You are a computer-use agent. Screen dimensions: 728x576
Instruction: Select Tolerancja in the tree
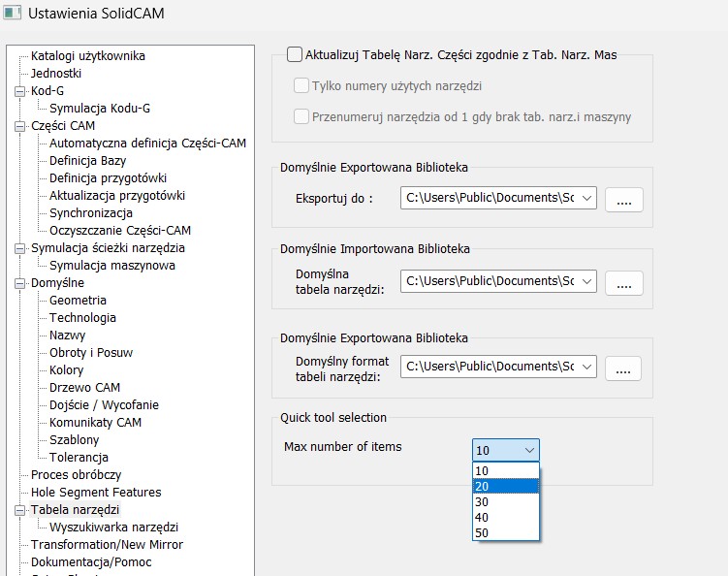(x=79, y=457)
